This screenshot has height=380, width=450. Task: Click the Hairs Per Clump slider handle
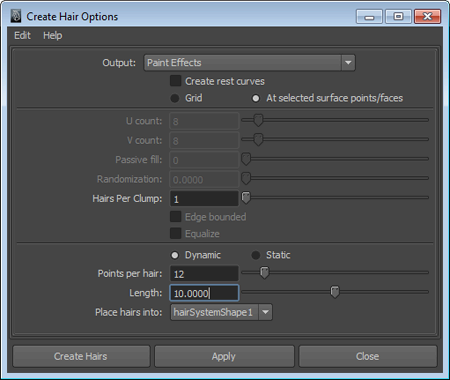tap(246, 198)
